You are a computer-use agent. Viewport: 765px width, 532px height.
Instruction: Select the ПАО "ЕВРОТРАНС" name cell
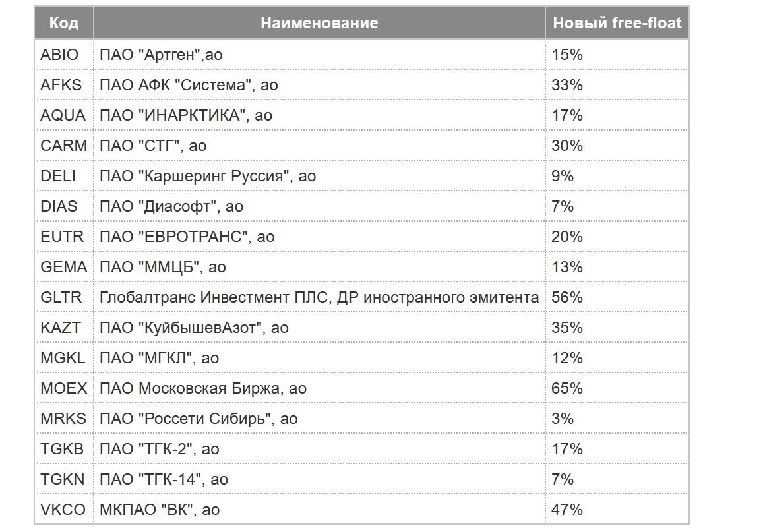pos(187,237)
